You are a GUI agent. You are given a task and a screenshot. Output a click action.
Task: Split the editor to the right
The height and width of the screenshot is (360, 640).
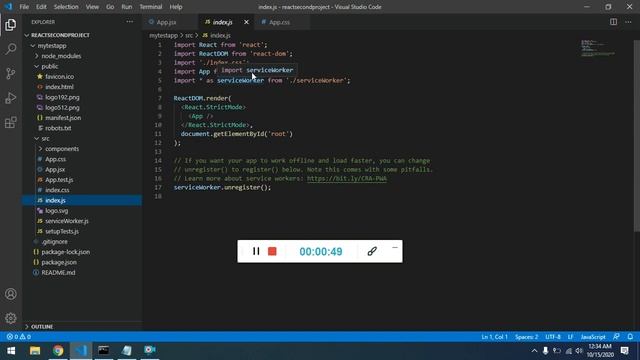[613, 22]
